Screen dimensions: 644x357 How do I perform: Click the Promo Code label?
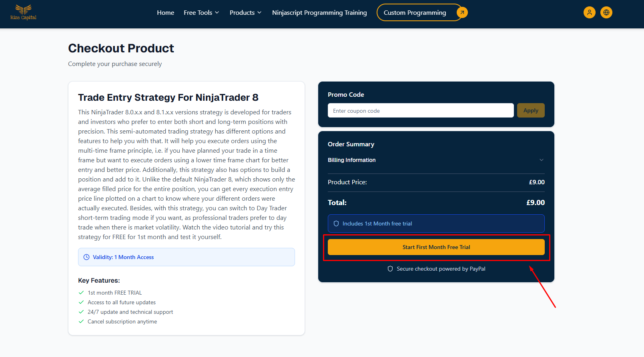pos(346,95)
